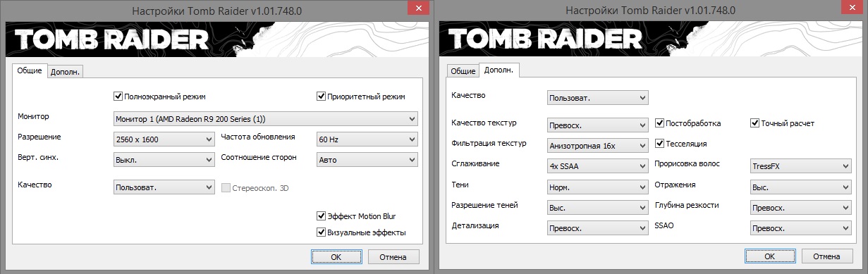868x274 pixels.
Task: Click the Монитор label text
Action: [x=32, y=116]
